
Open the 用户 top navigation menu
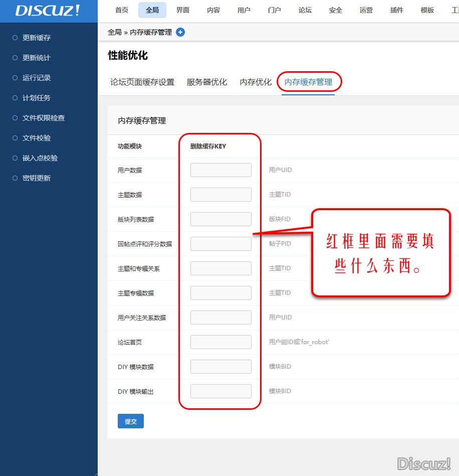pos(244,10)
